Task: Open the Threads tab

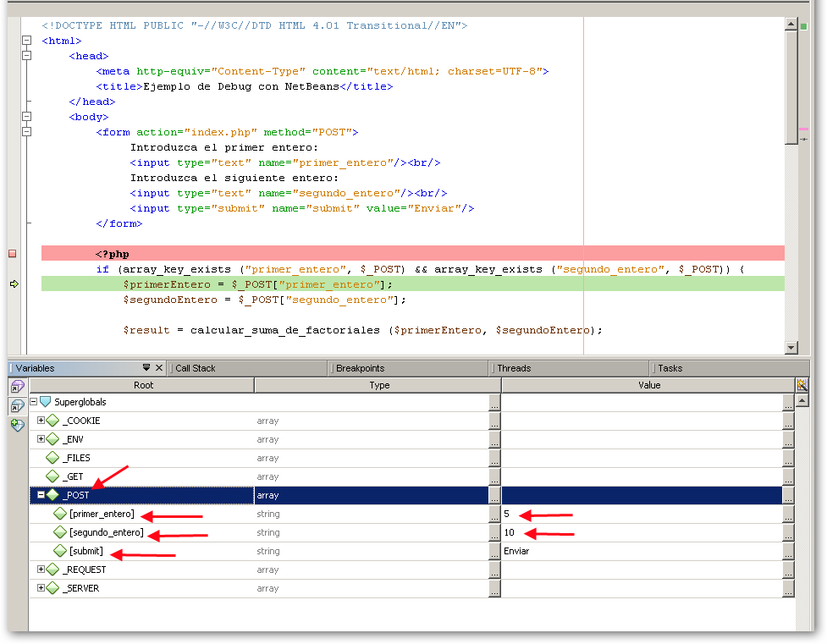Action: point(513,368)
